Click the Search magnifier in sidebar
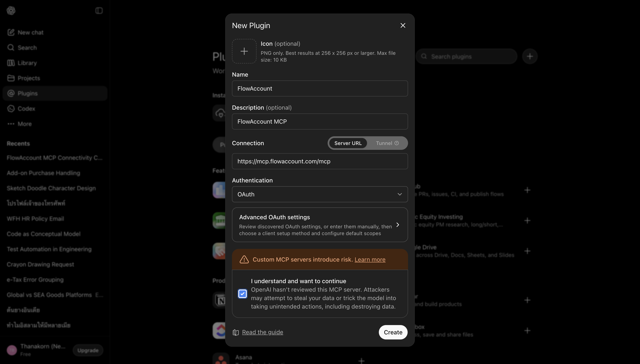This screenshot has height=364, width=640. click(11, 47)
